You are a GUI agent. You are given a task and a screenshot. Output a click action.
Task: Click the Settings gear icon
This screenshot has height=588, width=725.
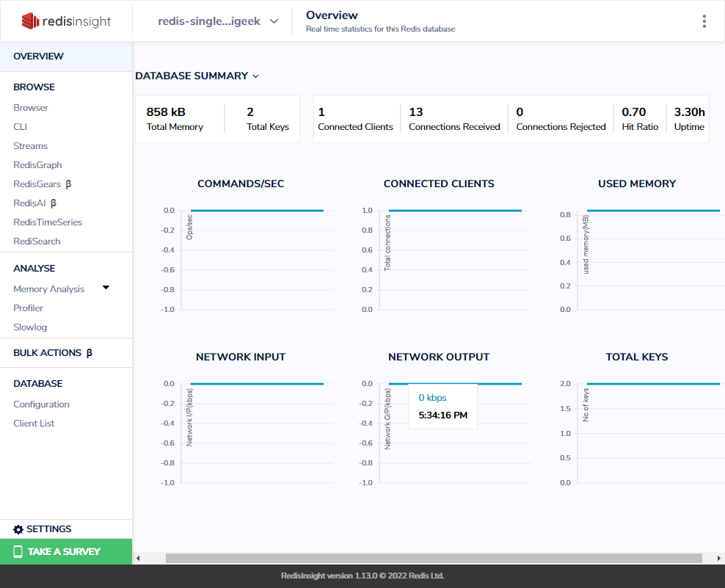pyautogui.click(x=18, y=529)
